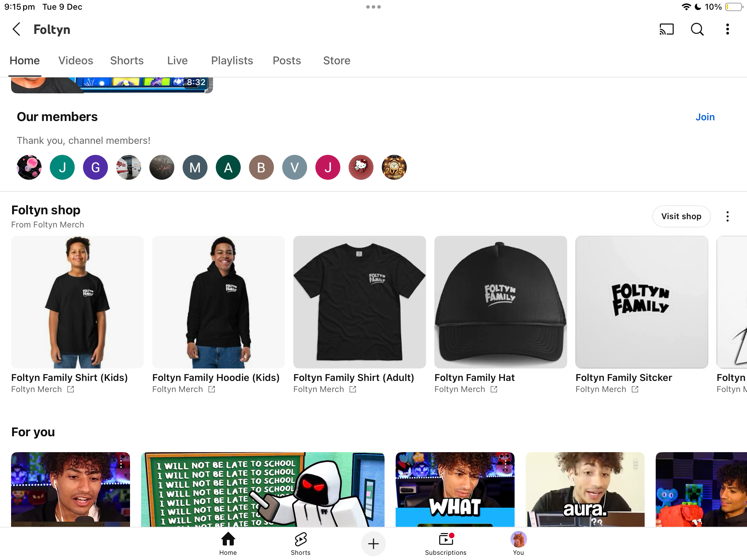Switch to the Videos tab
Viewport: 747px width, 560px height.
(75, 60)
